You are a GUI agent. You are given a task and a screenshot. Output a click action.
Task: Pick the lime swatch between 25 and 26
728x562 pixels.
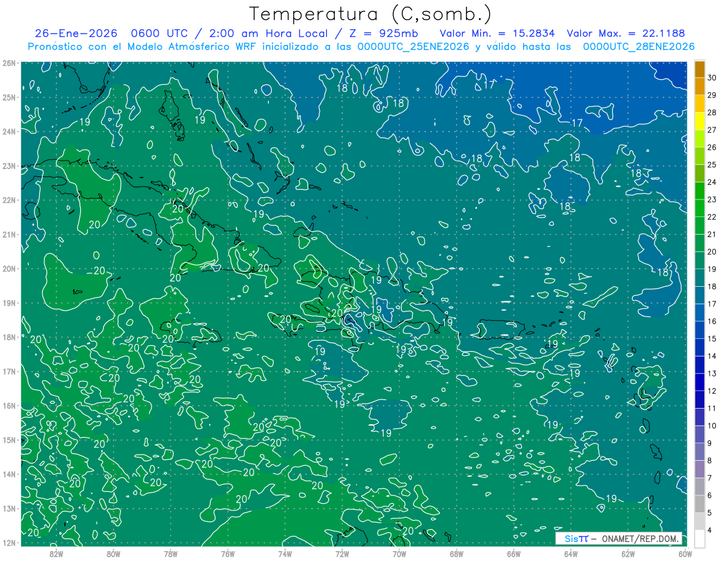[x=700, y=156]
